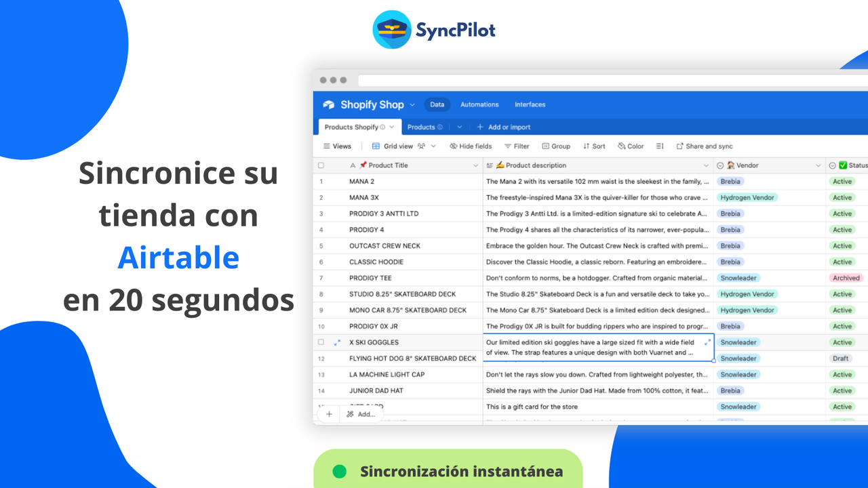Click Share and sync
The width and height of the screenshot is (868, 488).
coord(705,146)
